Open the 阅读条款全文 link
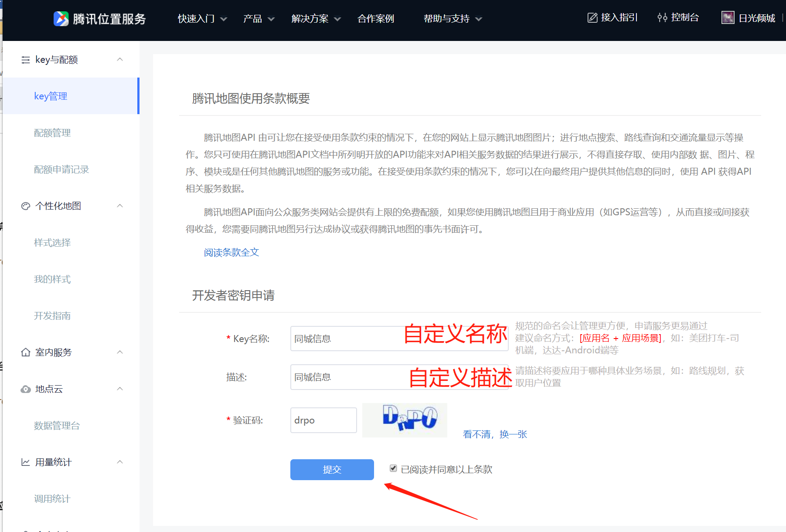This screenshot has height=532, width=786. tap(231, 252)
